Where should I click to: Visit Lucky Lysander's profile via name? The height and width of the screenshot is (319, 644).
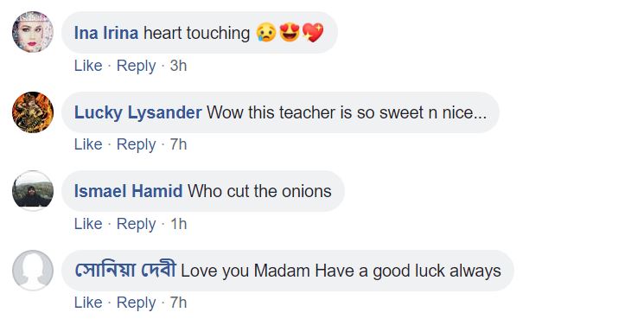[138, 112]
